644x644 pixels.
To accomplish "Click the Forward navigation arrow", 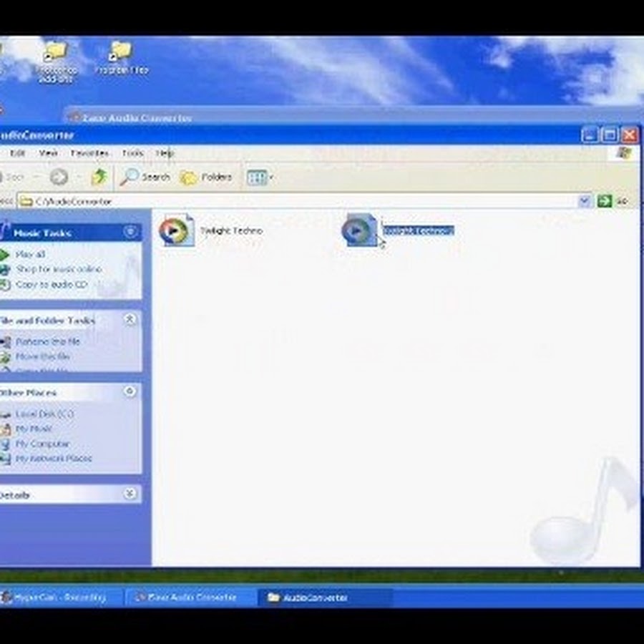I will click(x=59, y=177).
